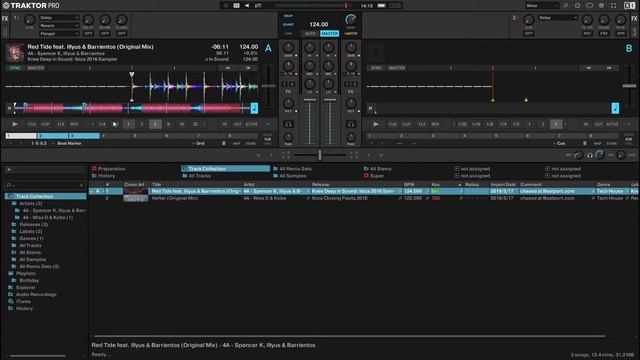Toggle FX unit 1 Reverb OFF button
Screen dimensions: 640x360
click(x=105, y=33)
